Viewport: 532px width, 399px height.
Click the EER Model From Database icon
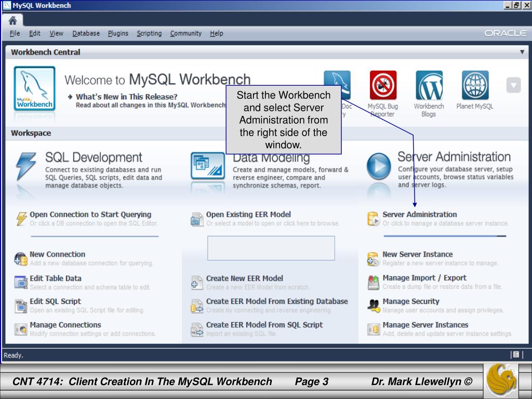click(197, 305)
